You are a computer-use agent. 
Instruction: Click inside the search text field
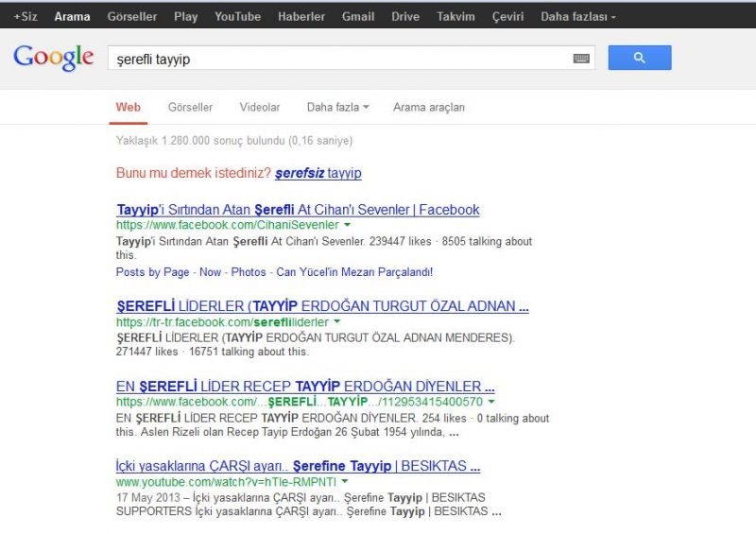tap(340, 59)
